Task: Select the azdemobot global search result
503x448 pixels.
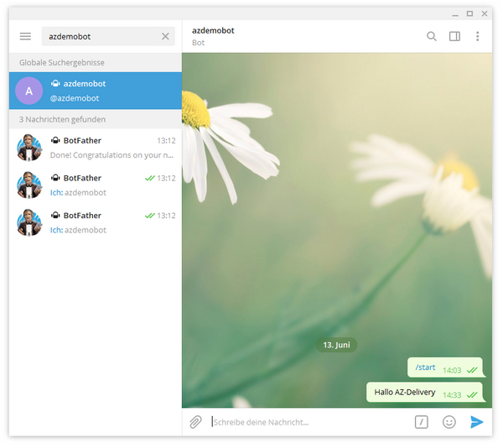Action: tap(96, 91)
